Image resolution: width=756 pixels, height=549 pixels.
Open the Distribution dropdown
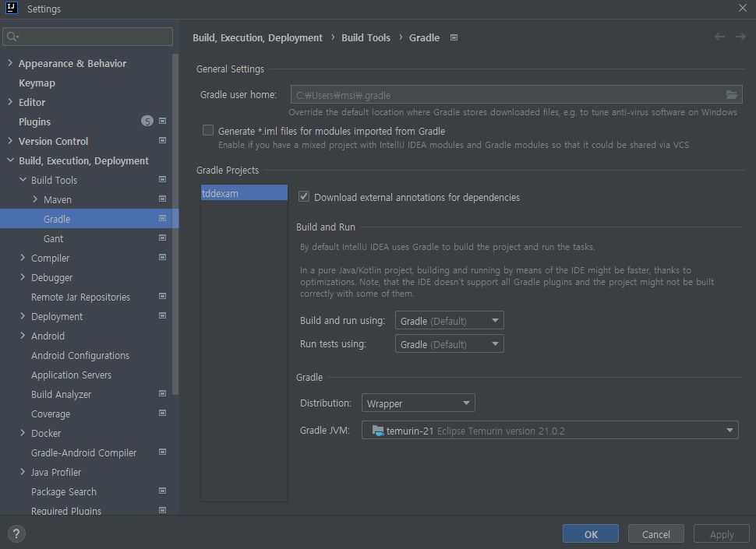tap(466, 403)
